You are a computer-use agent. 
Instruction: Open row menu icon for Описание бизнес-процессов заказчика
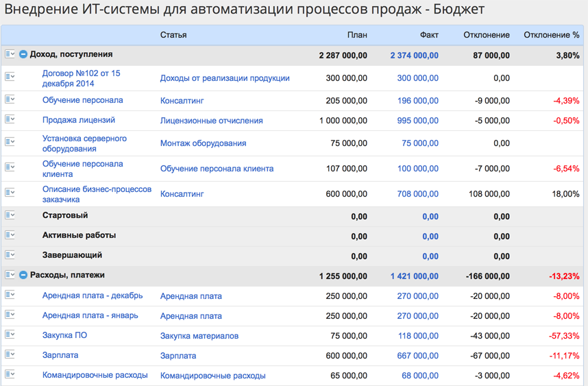point(10,193)
